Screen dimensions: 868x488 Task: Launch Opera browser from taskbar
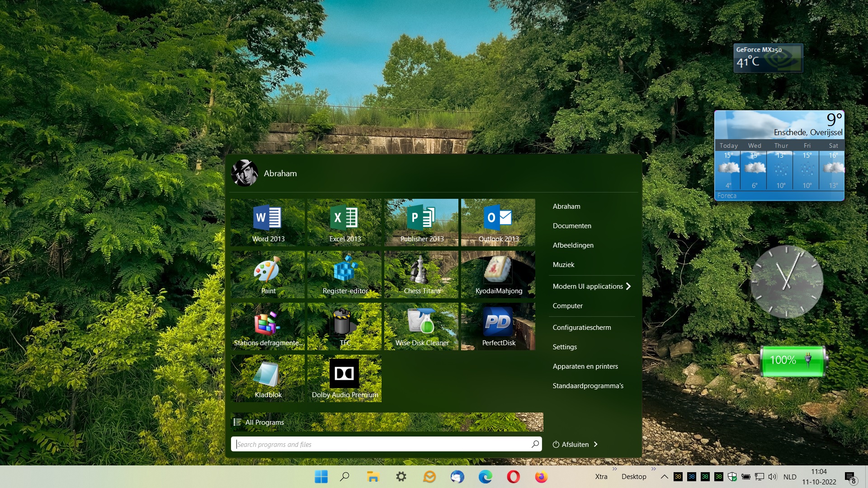513,477
